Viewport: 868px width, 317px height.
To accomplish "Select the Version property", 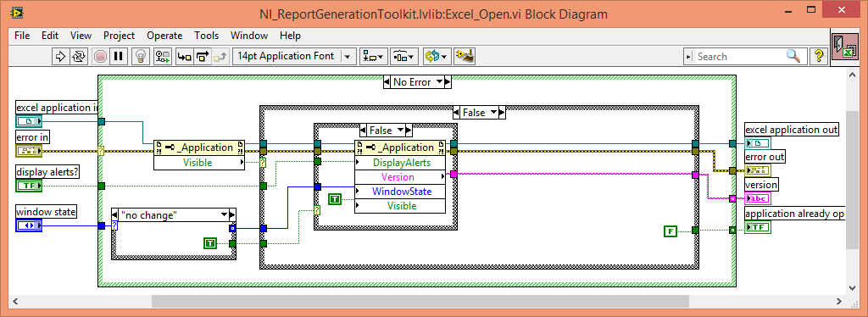I will click(x=400, y=177).
